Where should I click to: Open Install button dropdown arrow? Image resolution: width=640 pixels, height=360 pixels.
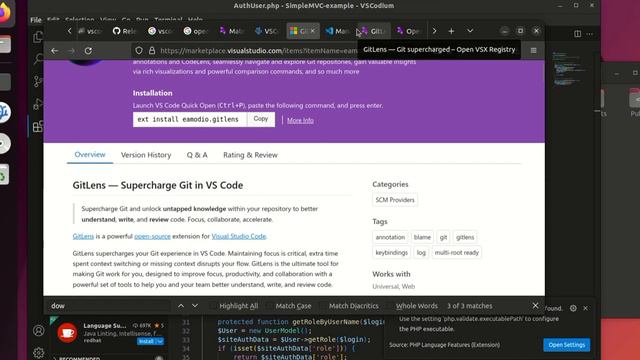coord(160,341)
